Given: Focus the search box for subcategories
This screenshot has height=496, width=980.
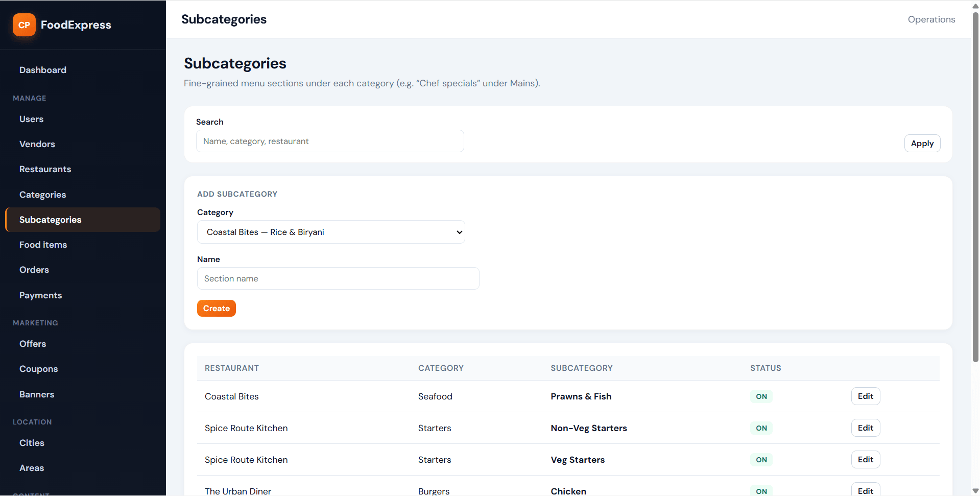Looking at the screenshot, I should tap(330, 141).
